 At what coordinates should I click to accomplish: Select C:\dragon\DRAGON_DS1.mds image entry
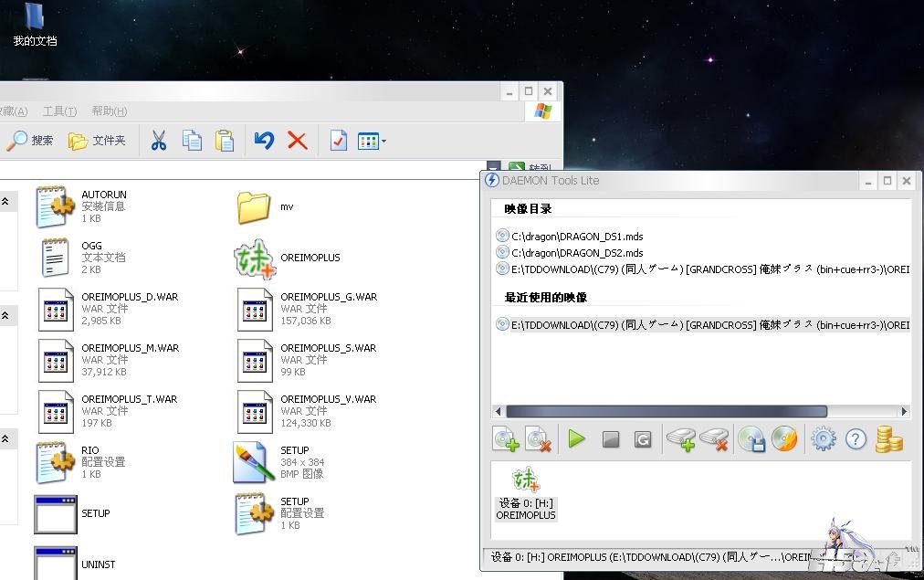(x=569, y=237)
